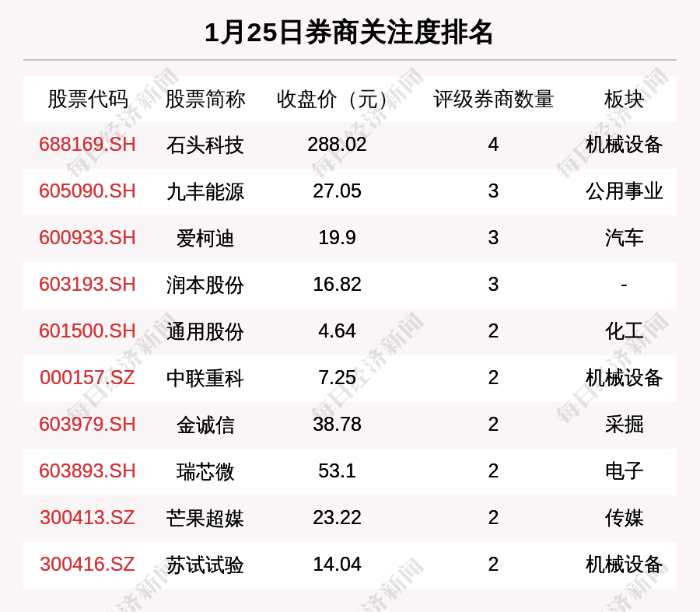The height and width of the screenshot is (612, 700).
Task: Select closing price 7.25
Action: pyautogui.click(x=337, y=378)
